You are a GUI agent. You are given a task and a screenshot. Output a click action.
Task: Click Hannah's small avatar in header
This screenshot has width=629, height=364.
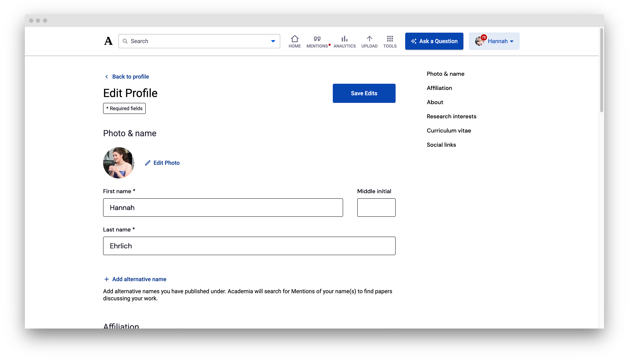click(479, 41)
